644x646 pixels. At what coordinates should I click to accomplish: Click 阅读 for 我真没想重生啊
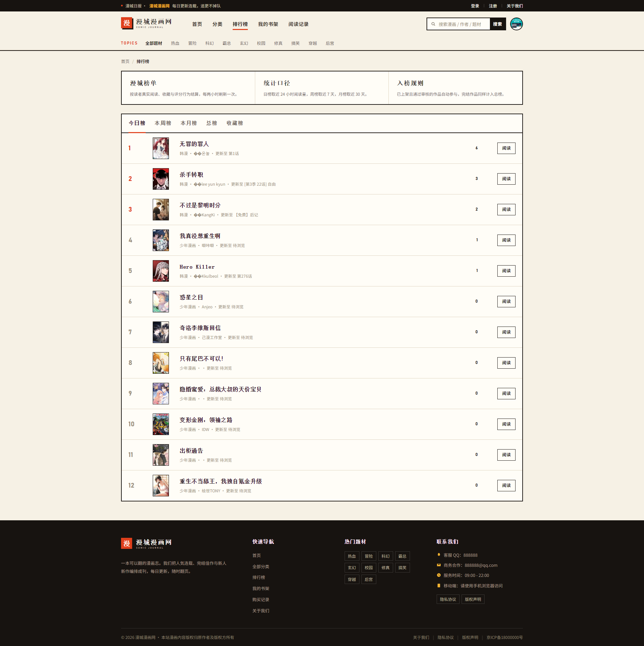[506, 240]
